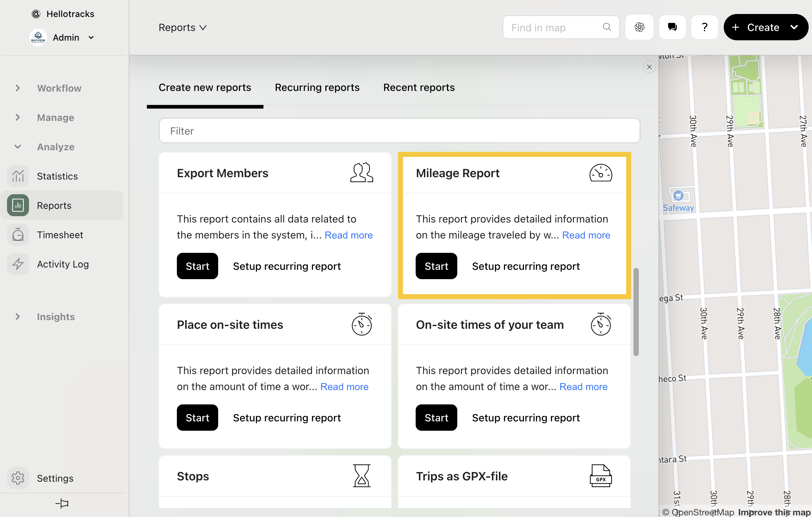Open the chat messages icon
Image resolution: width=812 pixels, height=517 pixels.
click(x=672, y=27)
